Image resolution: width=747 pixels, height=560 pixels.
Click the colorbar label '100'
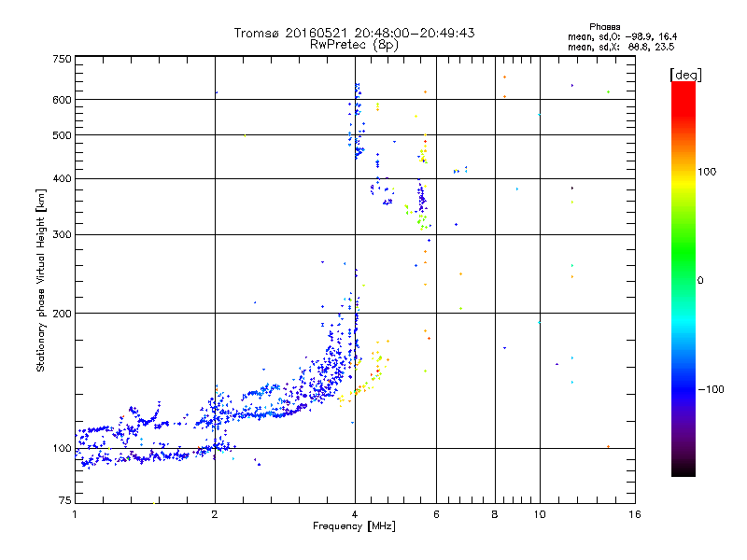[x=707, y=172]
